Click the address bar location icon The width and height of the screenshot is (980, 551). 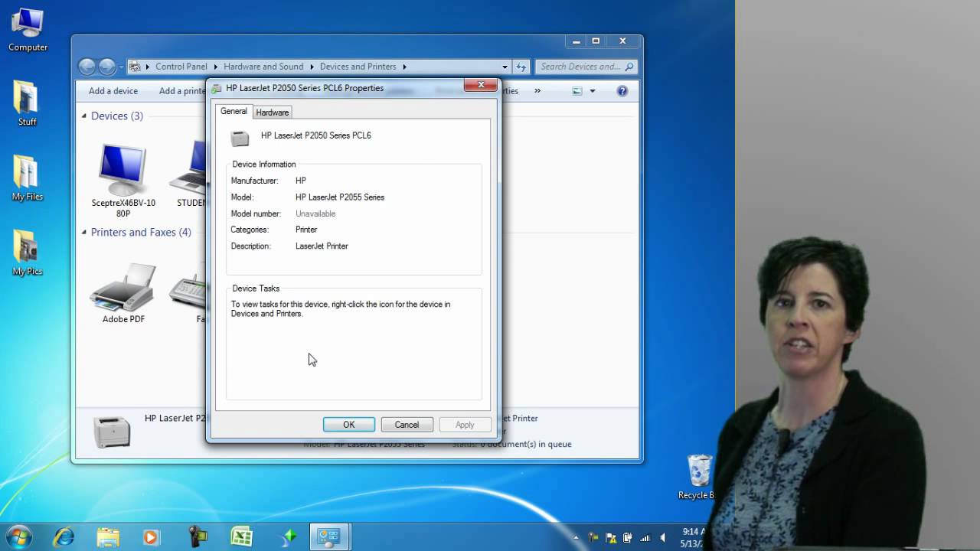135,67
